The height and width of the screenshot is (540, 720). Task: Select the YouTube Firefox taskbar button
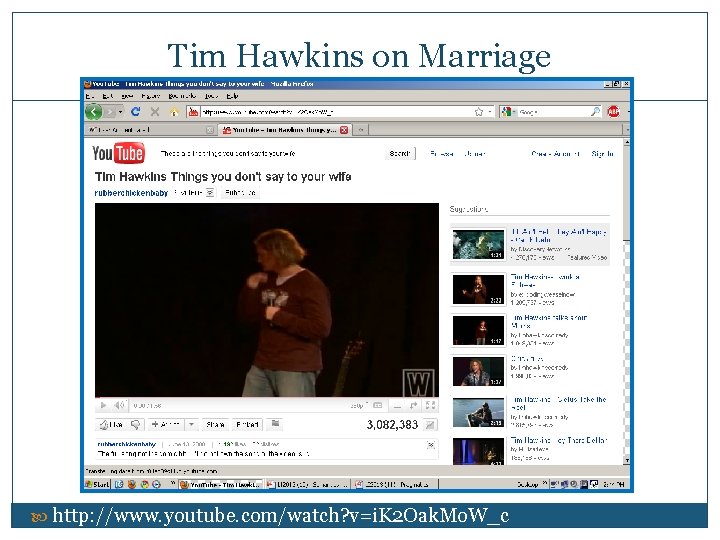(x=221, y=484)
